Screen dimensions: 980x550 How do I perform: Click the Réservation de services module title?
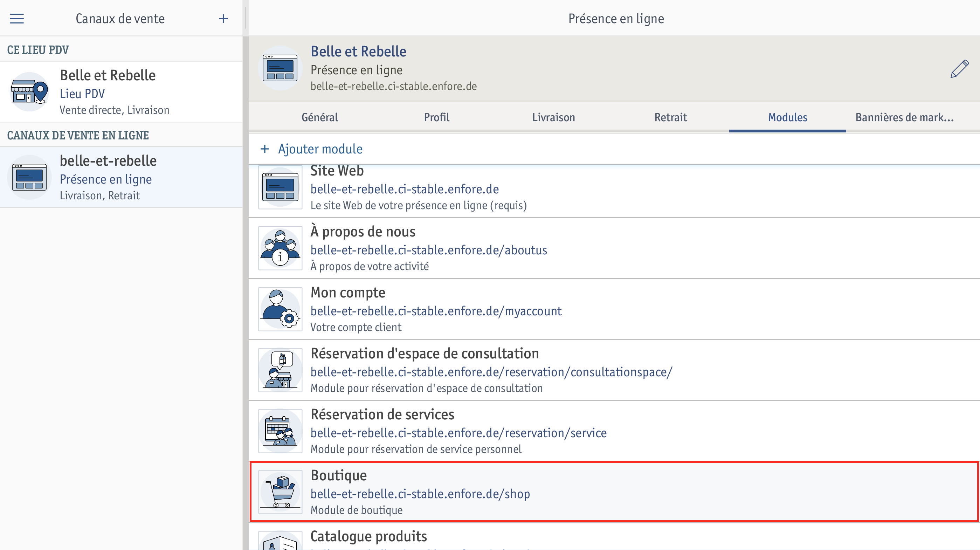click(x=382, y=414)
